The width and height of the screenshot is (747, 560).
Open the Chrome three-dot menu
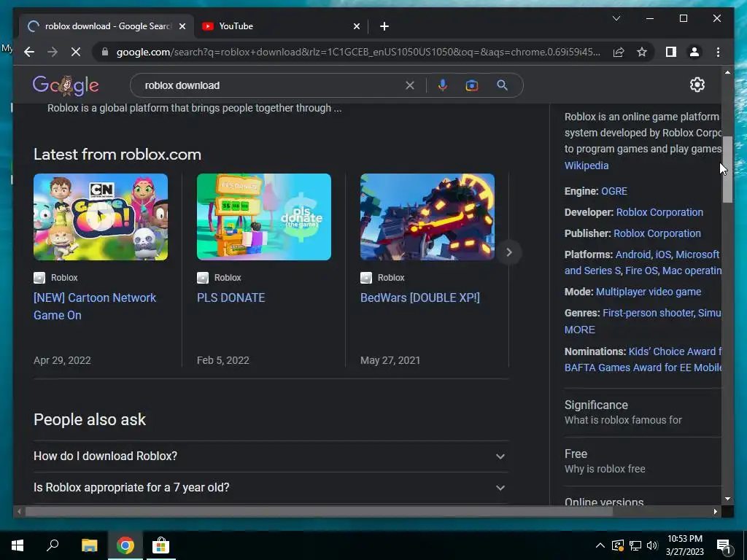pos(718,52)
